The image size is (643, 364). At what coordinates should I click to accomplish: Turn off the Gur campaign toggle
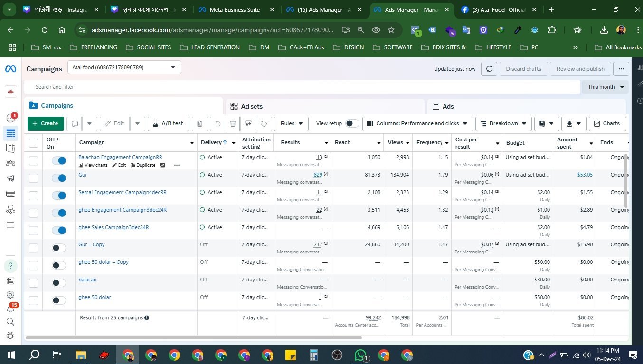point(59,178)
